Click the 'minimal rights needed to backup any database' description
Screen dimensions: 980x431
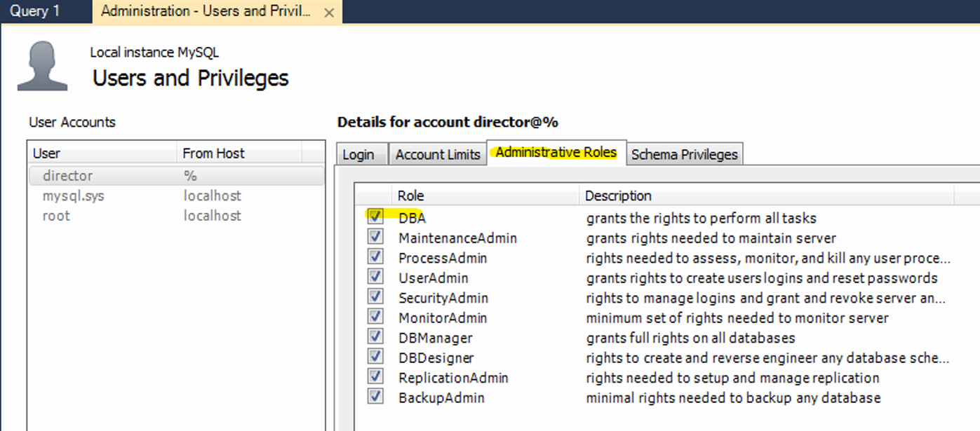point(734,398)
